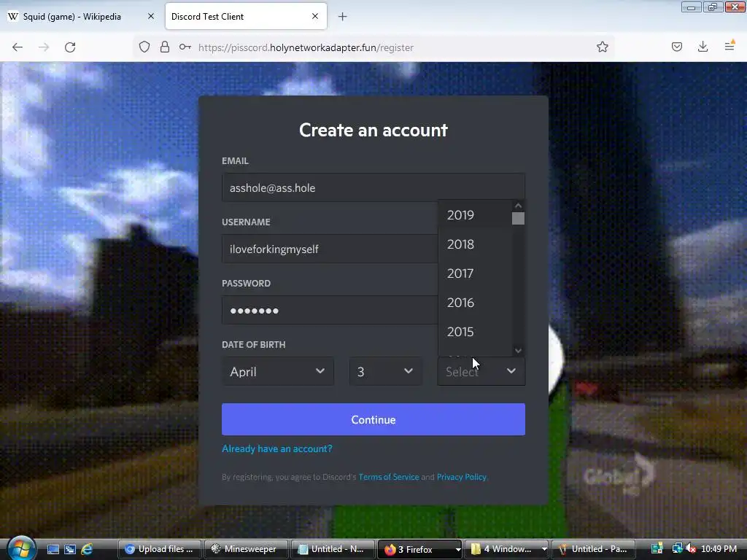The height and width of the screenshot is (560, 747).
Task: Click the year list scrollbar thumb
Action: [519, 219]
